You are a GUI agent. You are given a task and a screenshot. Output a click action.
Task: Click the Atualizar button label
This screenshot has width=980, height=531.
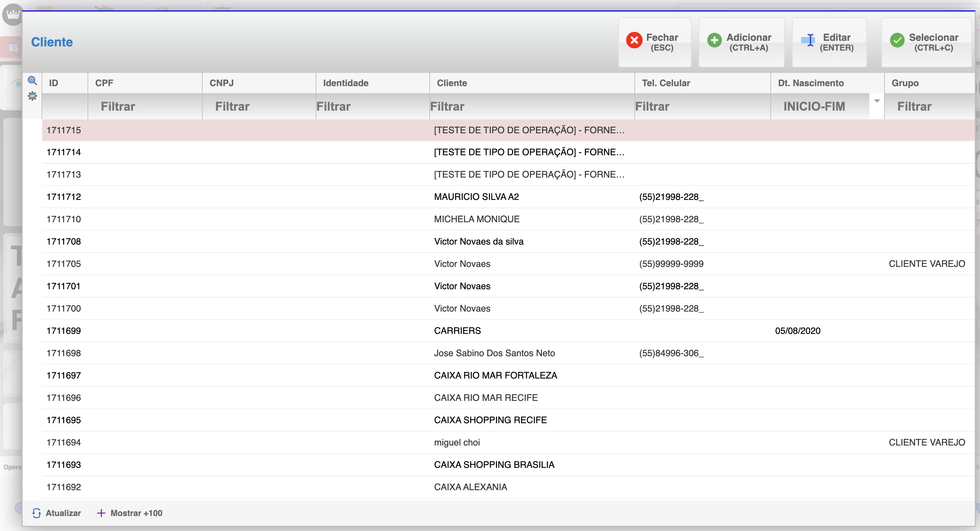pyautogui.click(x=63, y=513)
